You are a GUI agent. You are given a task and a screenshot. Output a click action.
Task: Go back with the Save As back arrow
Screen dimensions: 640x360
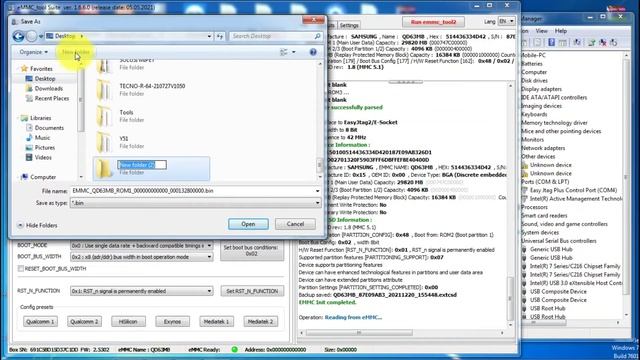click(18, 36)
